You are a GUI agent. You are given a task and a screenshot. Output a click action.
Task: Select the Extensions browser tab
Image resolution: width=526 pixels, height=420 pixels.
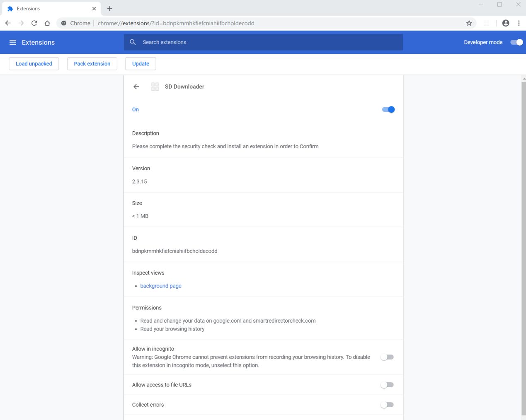tap(51, 9)
